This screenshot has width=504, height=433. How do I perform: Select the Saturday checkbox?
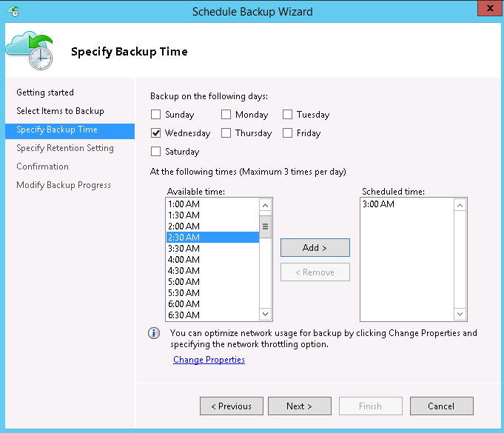coord(156,152)
